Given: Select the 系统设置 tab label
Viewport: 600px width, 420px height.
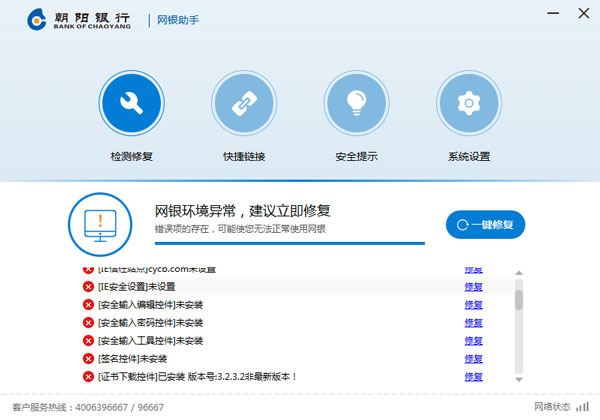Looking at the screenshot, I should point(469,156).
